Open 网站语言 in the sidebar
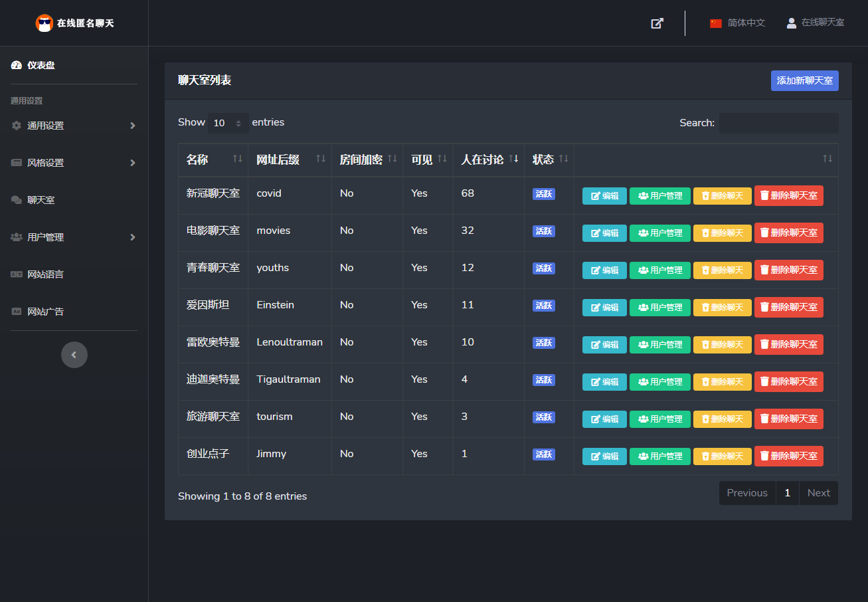Screen dimensions: 868x602 45,274
